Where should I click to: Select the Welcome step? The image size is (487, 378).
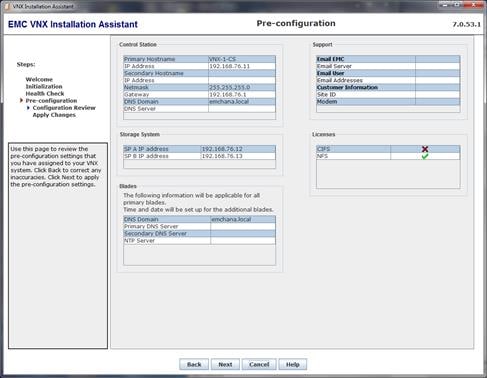(39, 79)
